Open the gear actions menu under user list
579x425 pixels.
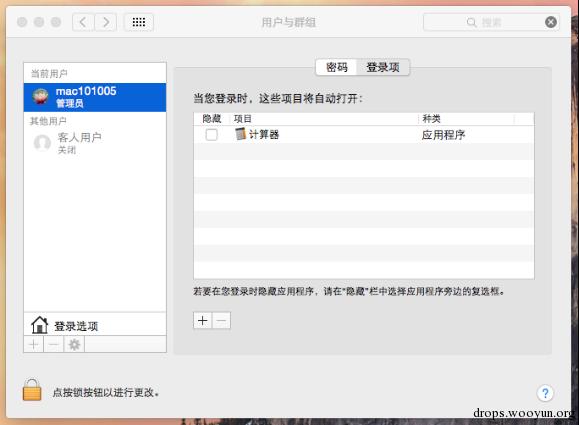point(74,345)
